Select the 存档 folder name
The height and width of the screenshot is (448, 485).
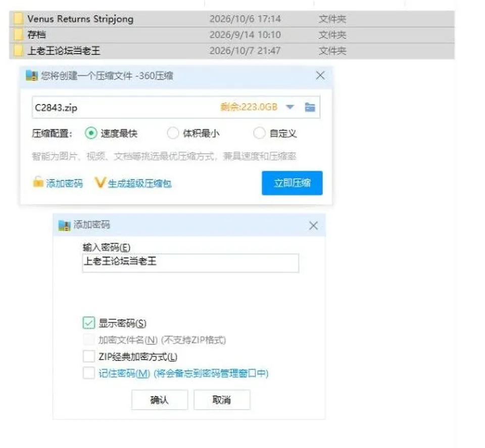pos(36,35)
